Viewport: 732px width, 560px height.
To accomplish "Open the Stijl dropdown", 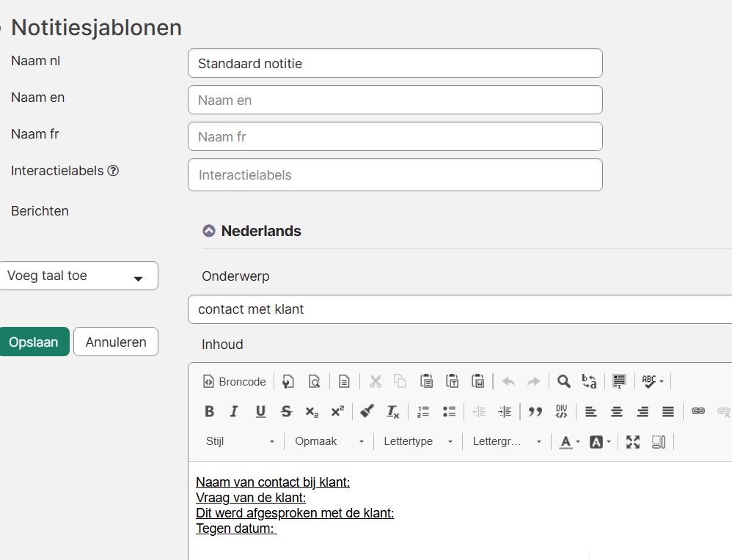I will [x=241, y=441].
